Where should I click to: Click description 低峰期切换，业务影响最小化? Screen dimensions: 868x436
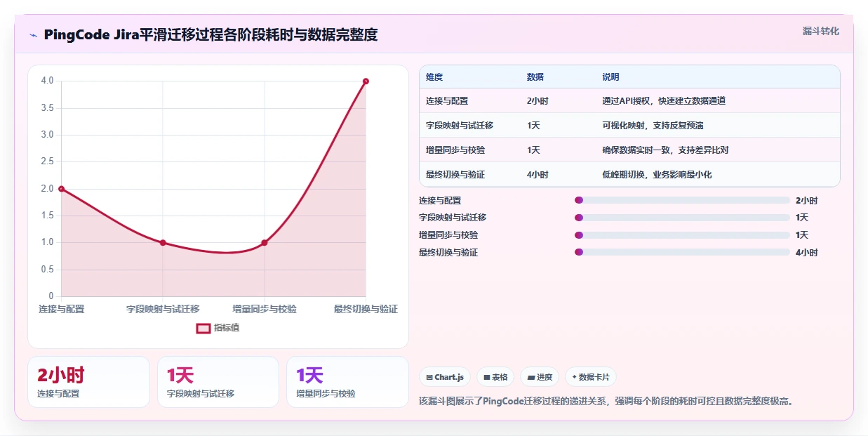pyautogui.click(x=657, y=175)
